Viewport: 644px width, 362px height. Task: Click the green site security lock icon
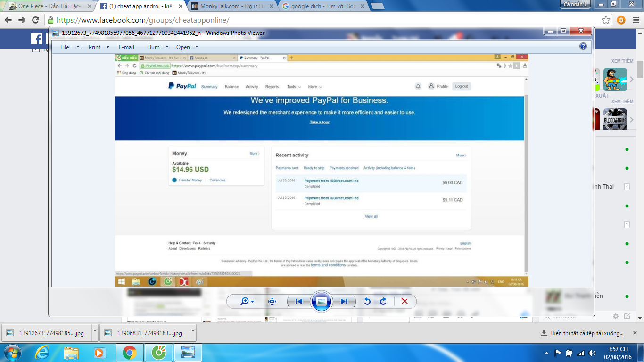click(x=51, y=20)
